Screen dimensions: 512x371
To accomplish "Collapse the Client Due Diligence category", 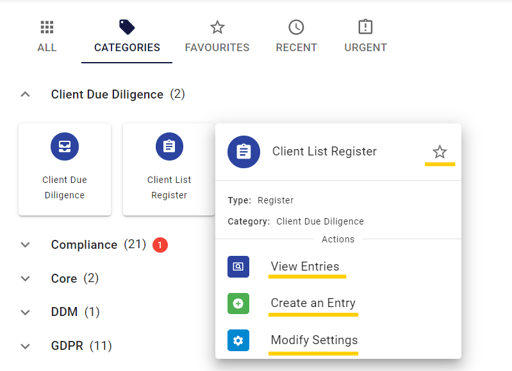I will tap(25, 95).
